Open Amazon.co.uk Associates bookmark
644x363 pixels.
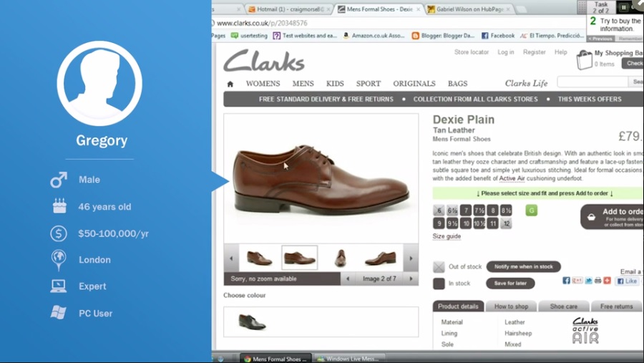[374, 36]
